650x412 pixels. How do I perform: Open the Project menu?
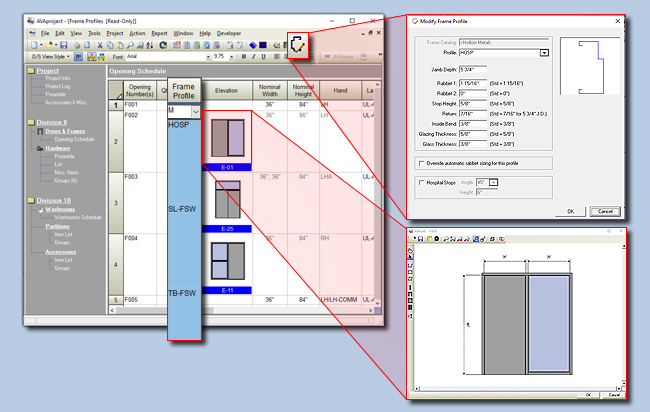[x=115, y=33]
